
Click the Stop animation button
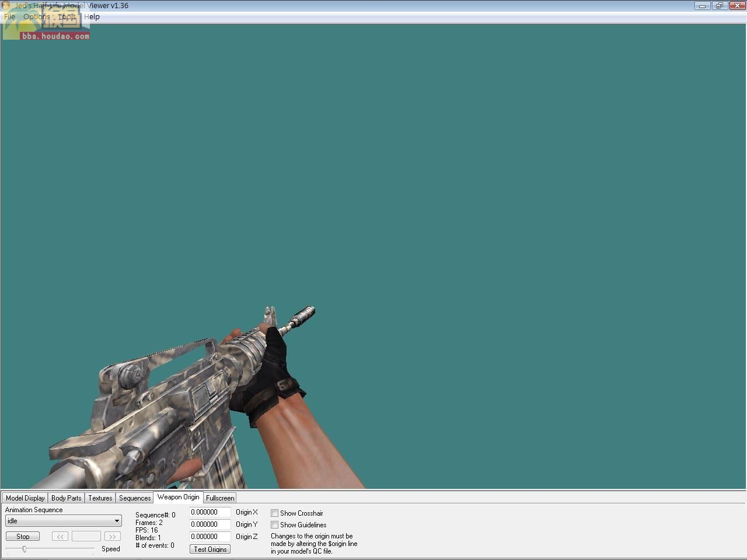tap(23, 536)
